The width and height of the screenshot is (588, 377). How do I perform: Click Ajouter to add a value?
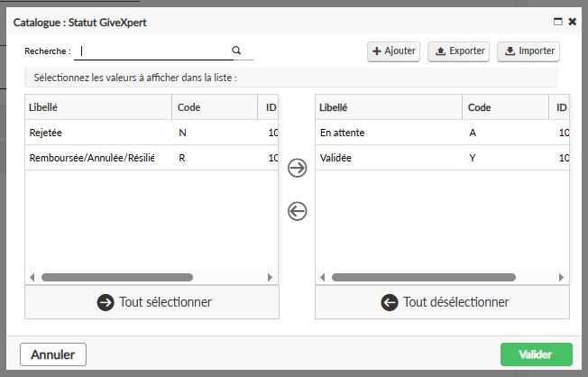tap(393, 51)
